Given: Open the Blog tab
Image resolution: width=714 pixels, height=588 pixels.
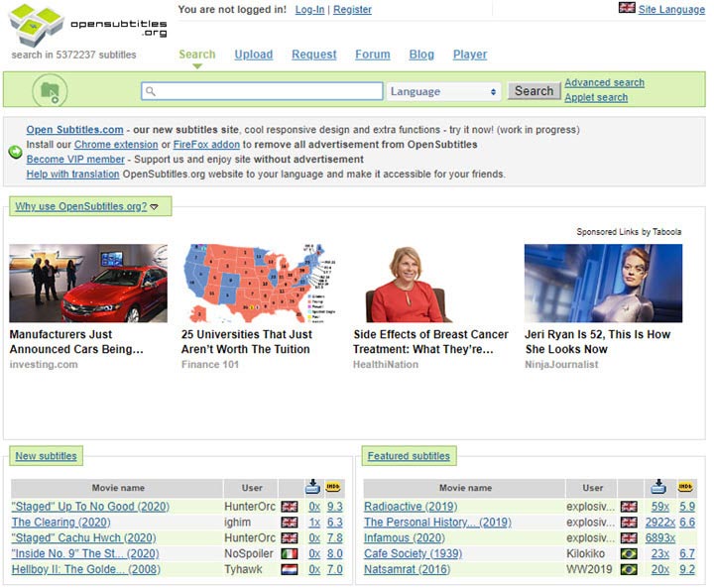Looking at the screenshot, I should tap(421, 55).
